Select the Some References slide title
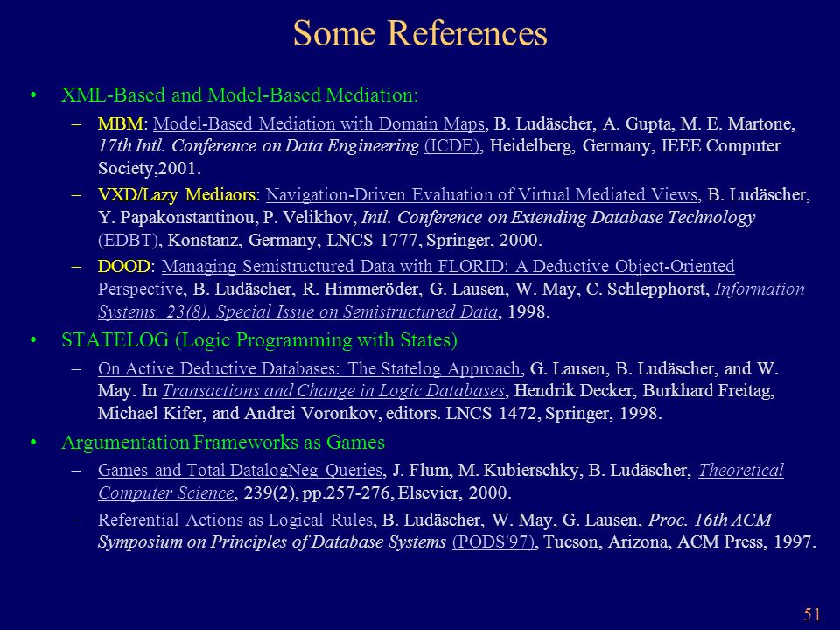The width and height of the screenshot is (840, 630). click(x=420, y=33)
